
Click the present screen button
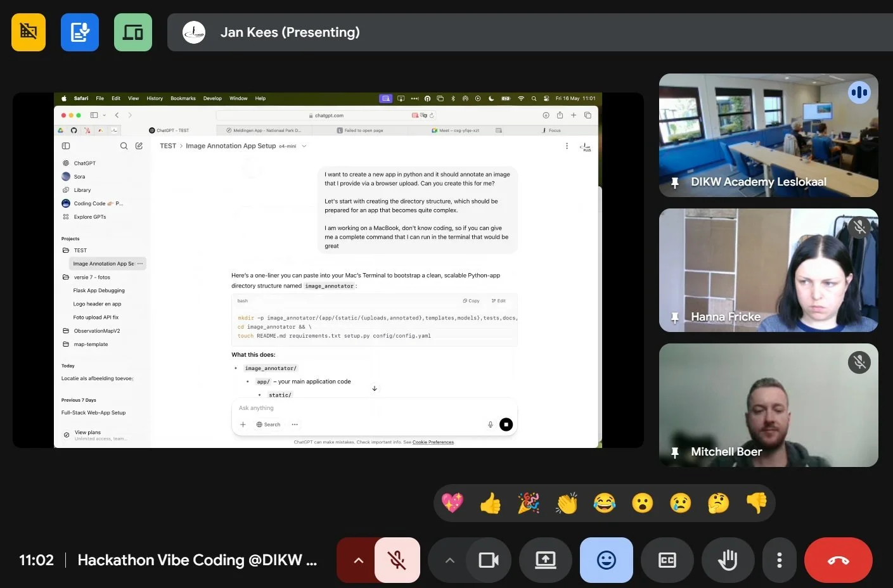click(x=546, y=560)
